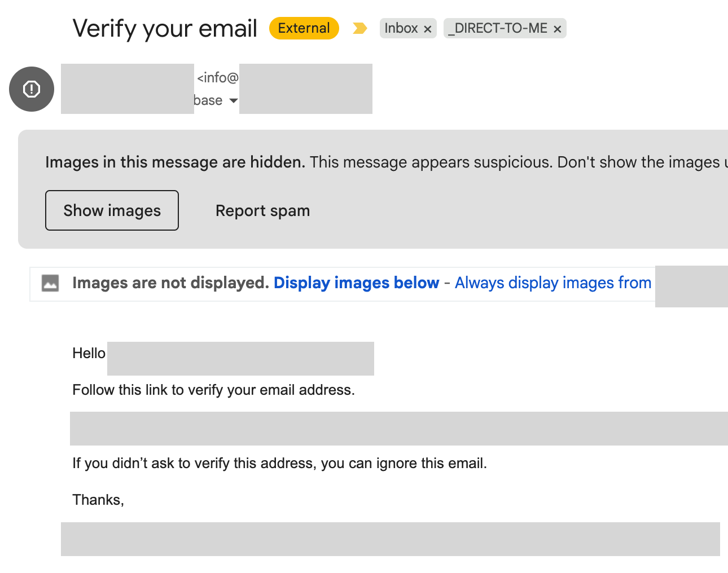This screenshot has height=573, width=728.
Task: Click Report spam
Action: pos(262,210)
